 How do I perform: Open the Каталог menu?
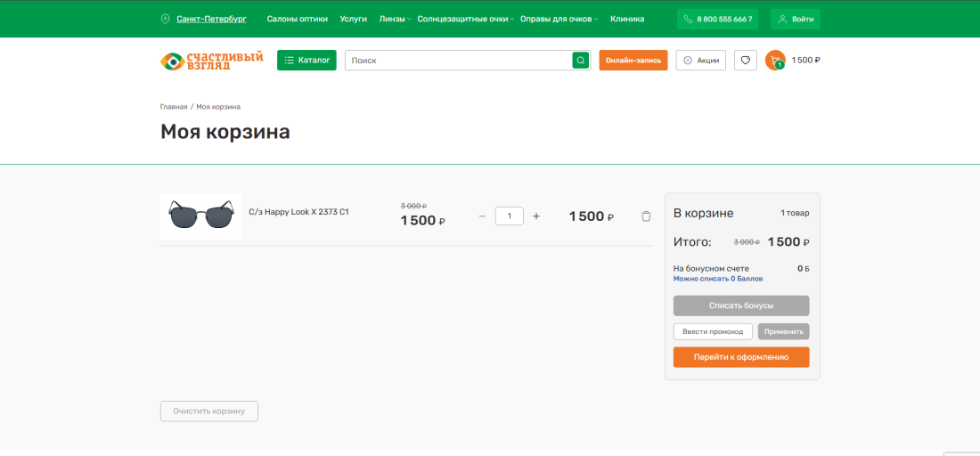tap(306, 61)
